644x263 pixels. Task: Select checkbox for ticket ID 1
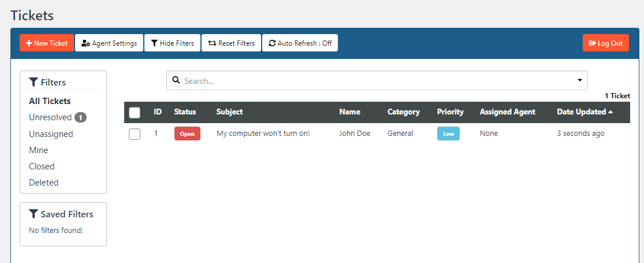(x=135, y=134)
